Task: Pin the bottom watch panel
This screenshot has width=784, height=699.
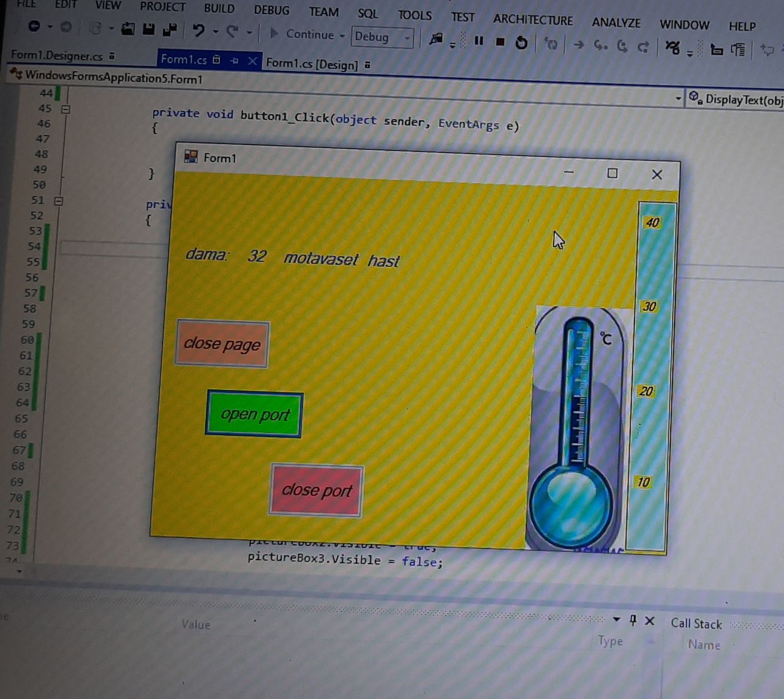Action: (633, 620)
